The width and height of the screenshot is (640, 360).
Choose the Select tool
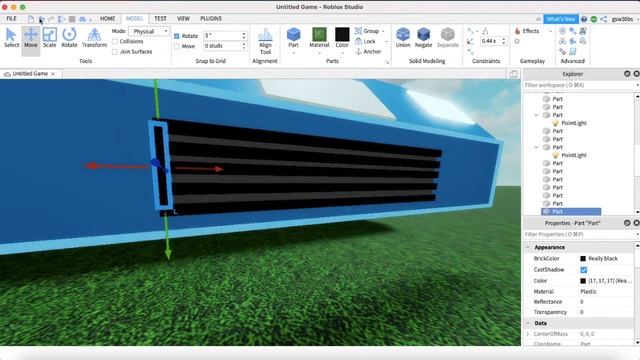(x=11, y=38)
